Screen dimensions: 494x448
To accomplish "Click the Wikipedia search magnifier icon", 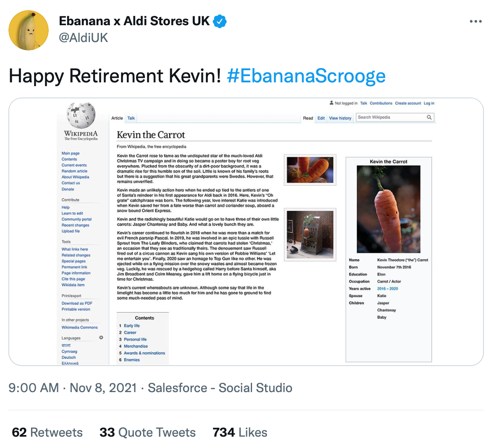I will [x=429, y=117].
